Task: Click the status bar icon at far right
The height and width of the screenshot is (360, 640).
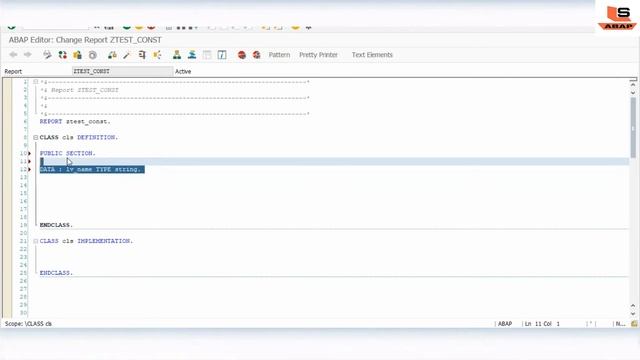Action: (x=634, y=324)
